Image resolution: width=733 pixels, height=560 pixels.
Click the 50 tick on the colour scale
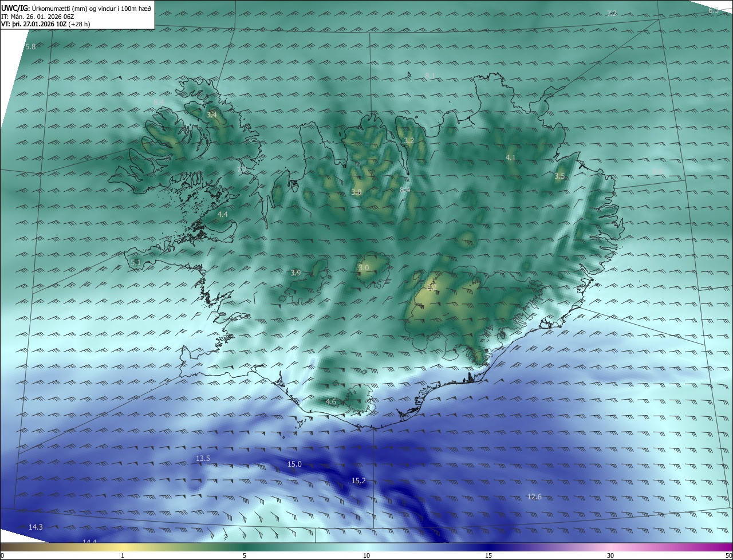click(x=728, y=555)
